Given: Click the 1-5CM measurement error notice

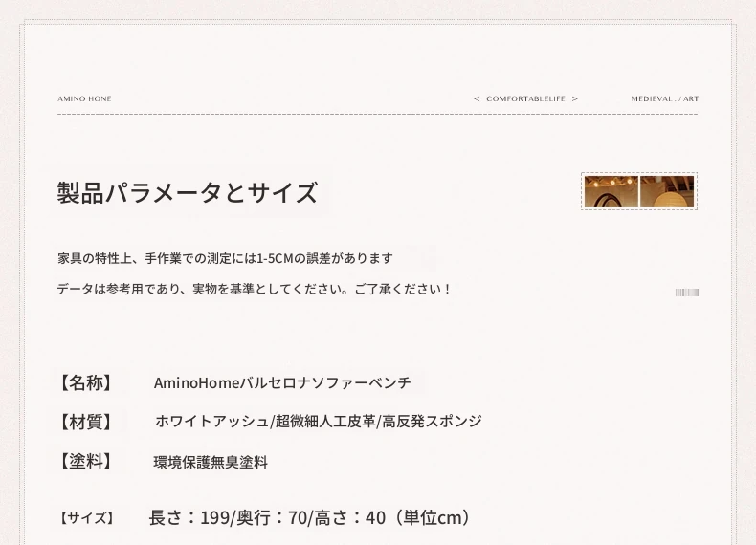Looking at the screenshot, I should (225, 258).
